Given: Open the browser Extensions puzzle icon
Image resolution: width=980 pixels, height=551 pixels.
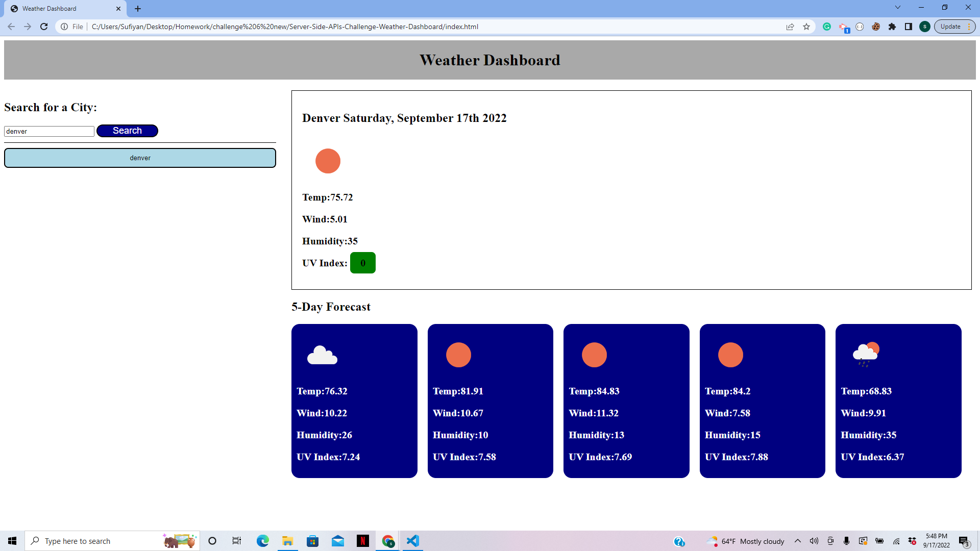Looking at the screenshot, I should (x=892, y=27).
